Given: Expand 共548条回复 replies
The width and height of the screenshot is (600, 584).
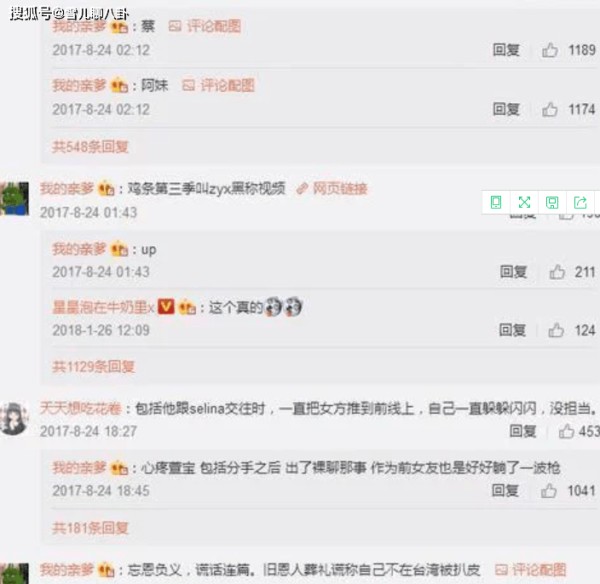Looking at the screenshot, I should point(90,147).
